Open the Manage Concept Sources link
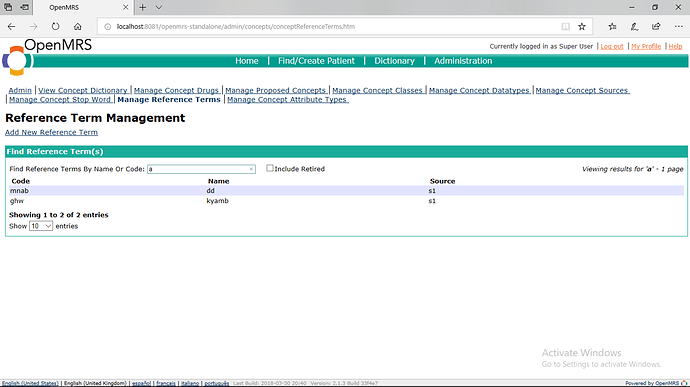Viewport: 690px width, 387px height. coord(582,90)
